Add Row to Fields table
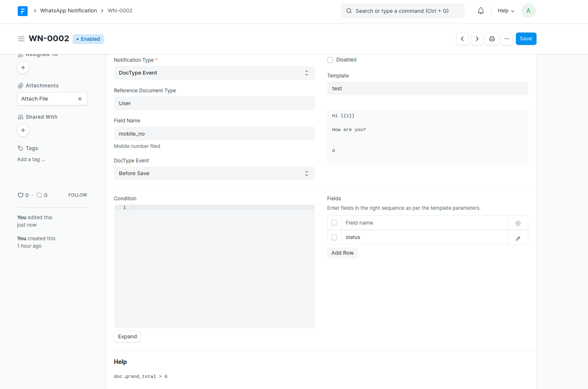 (x=342, y=253)
